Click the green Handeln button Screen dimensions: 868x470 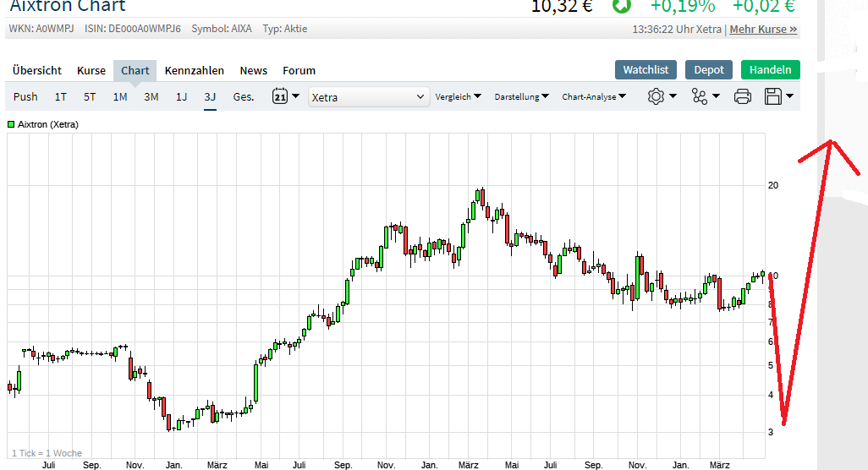click(770, 70)
